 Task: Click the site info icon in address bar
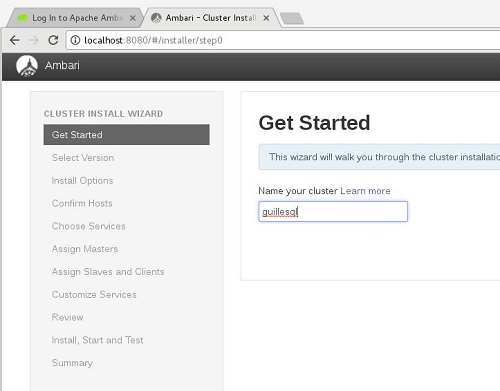[75, 40]
